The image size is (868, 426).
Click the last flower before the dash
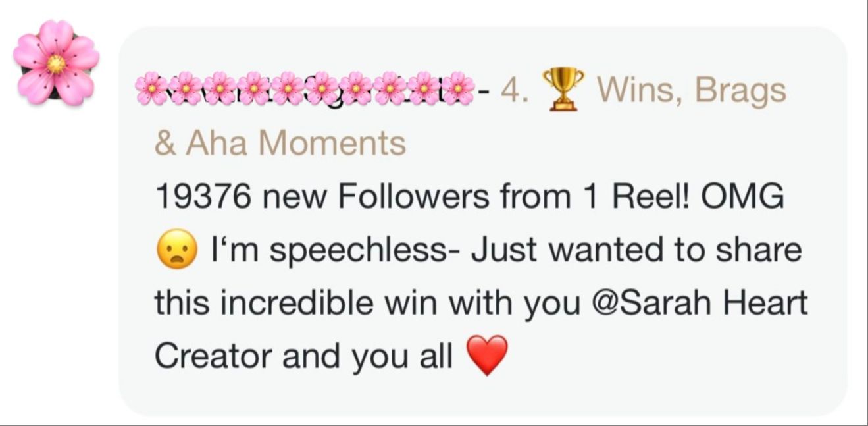tap(458, 89)
